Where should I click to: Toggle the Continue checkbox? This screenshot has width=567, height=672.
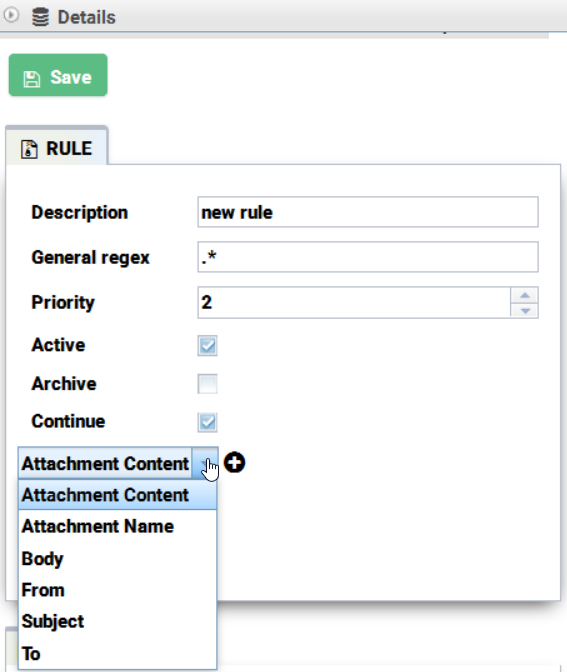[x=207, y=422]
